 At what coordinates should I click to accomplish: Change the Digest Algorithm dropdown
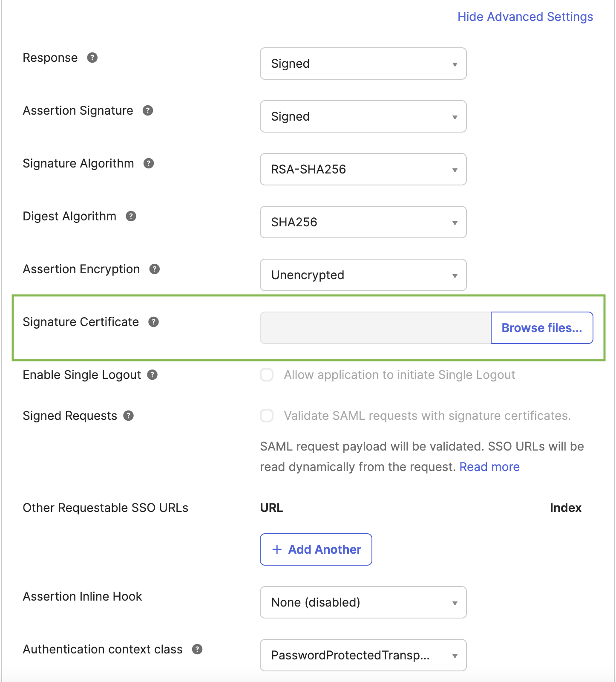(363, 222)
